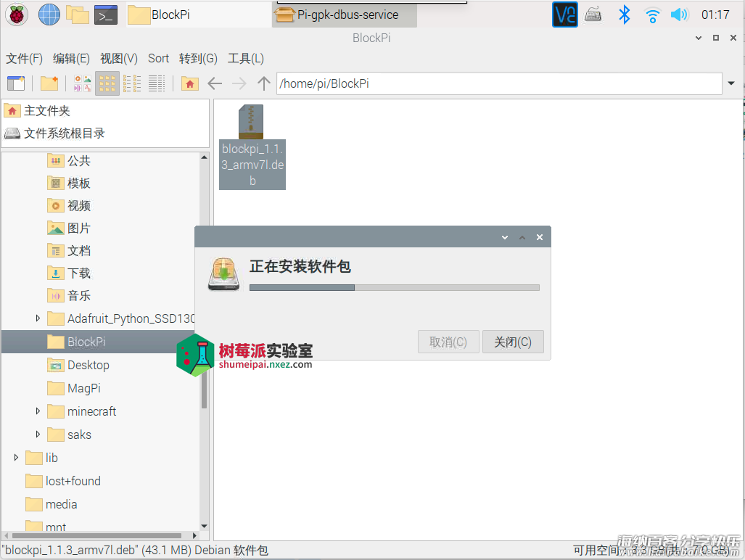Navigate back to previous folder
The image size is (745, 560).
tap(215, 83)
